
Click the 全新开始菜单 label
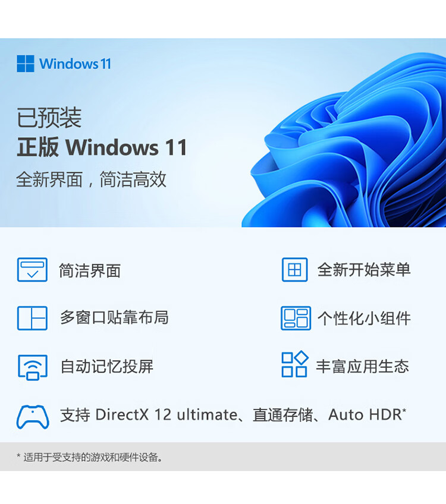tap(364, 270)
